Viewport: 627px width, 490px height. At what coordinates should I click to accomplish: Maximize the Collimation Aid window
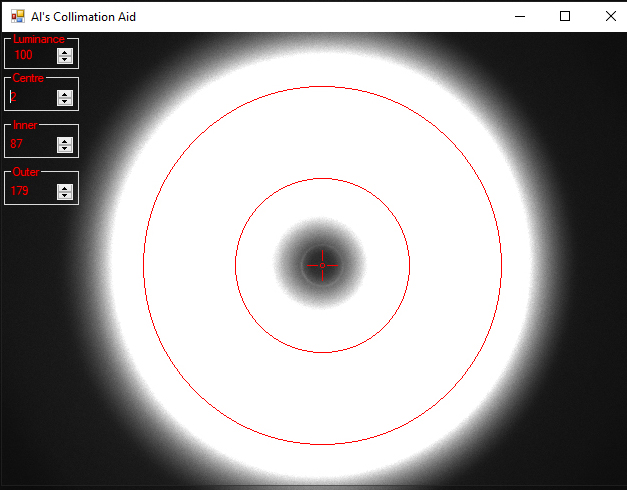[x=565, y=16]
